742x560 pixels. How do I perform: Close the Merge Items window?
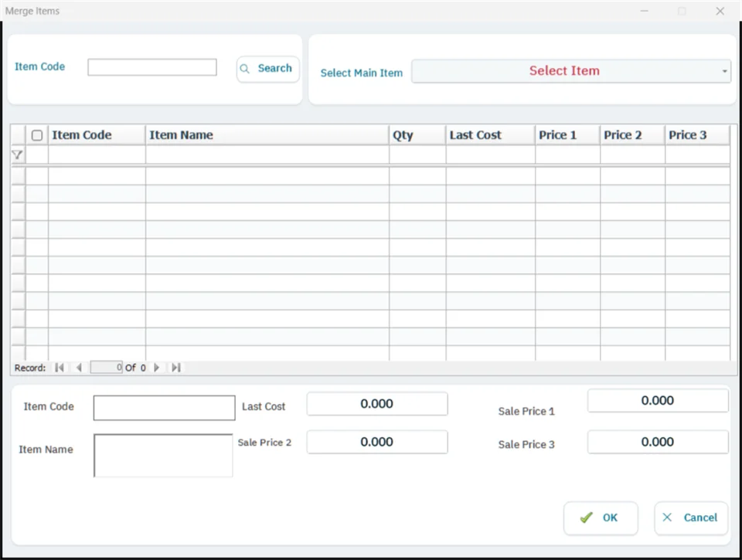(720, 11)
